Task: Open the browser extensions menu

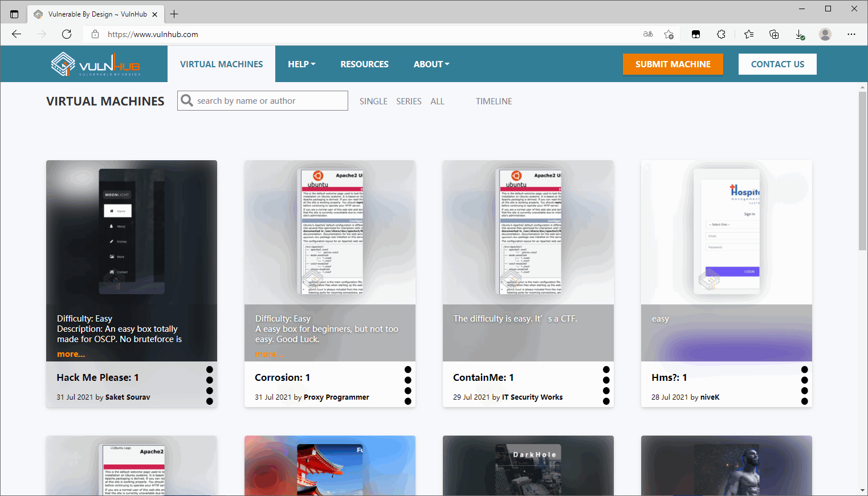Action: 722,34
